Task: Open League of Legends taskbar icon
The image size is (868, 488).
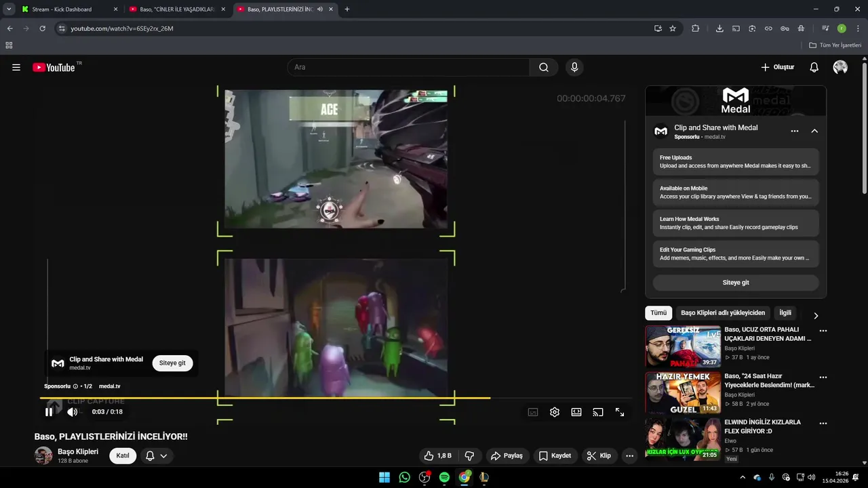Action: pos(484,477)
